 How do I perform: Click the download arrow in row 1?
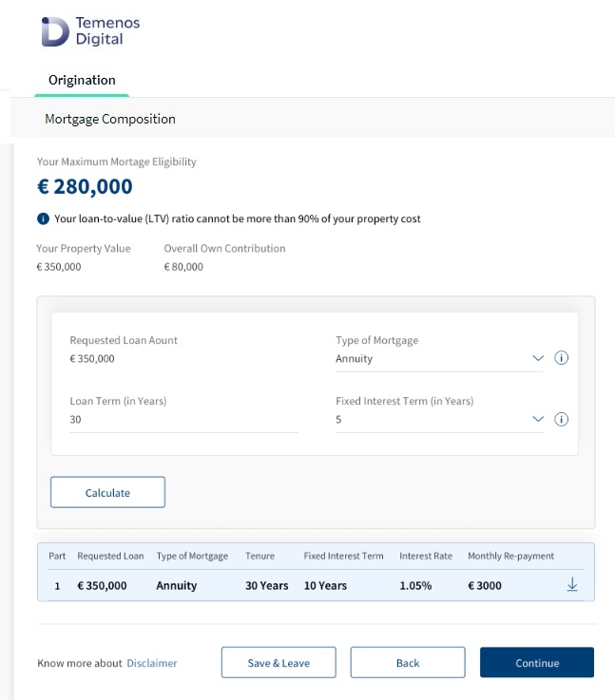(572, 584)
